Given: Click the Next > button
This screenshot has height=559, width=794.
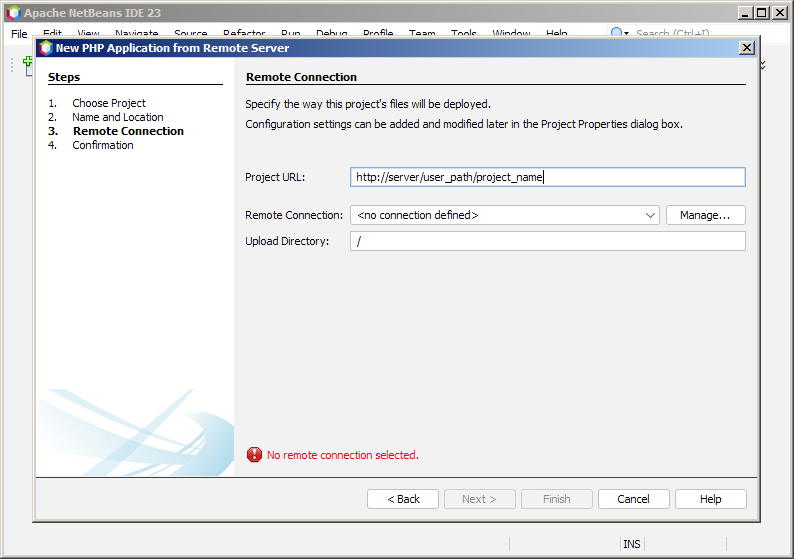Looking at the screenshot, I should coord(479,499).
